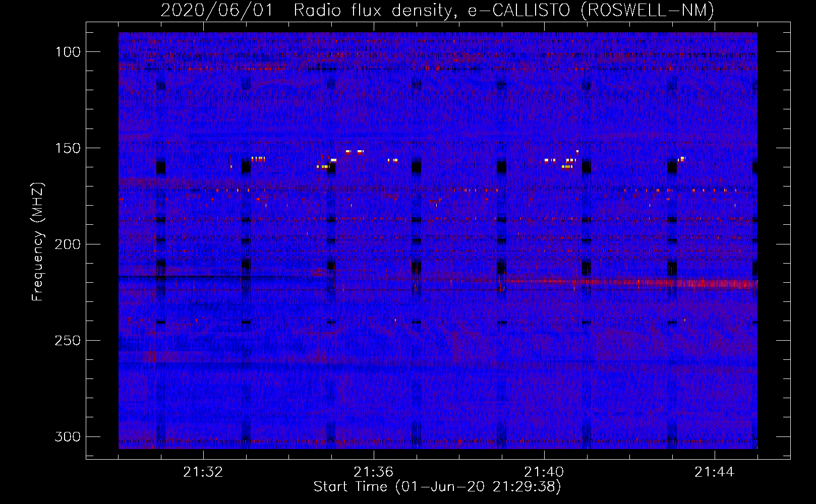
Task: Click the plot title 'Radio flux density, e-CALLISTO (ROSWELL-NM)'
Action: (504, 10)
